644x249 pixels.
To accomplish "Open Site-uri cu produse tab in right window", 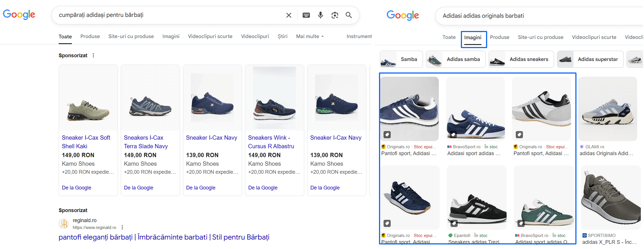I will (x=540, y=37).
